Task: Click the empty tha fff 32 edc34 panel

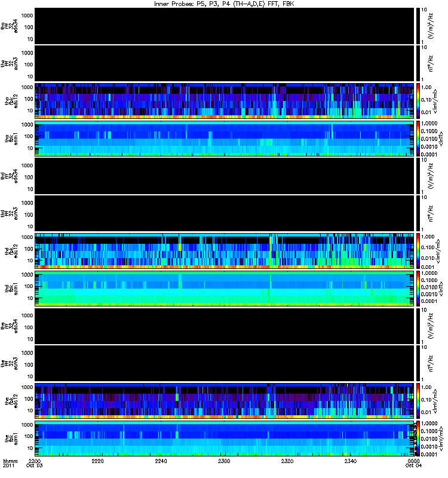Action: [x=225, y=26]
